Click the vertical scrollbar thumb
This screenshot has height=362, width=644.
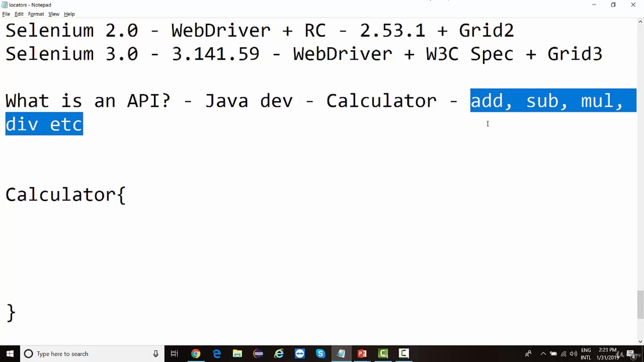point(640,305)
